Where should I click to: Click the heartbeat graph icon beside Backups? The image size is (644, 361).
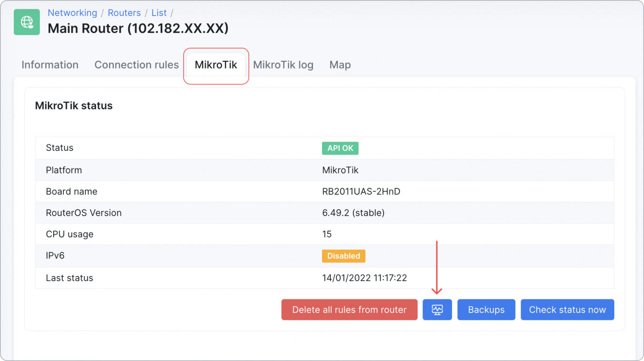pyautogui.click(x=437, y=309)
